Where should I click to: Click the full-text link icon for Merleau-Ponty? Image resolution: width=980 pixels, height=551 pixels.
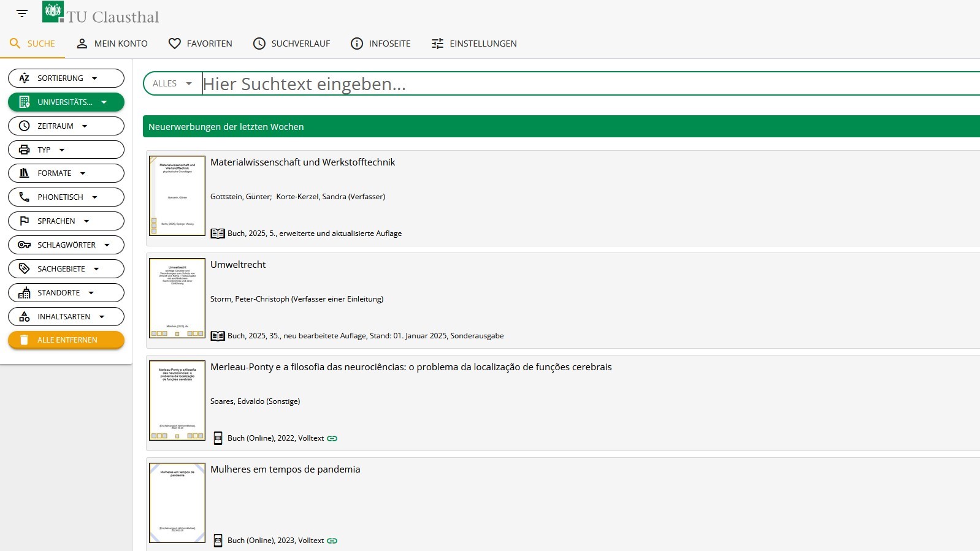coord(332,438)
